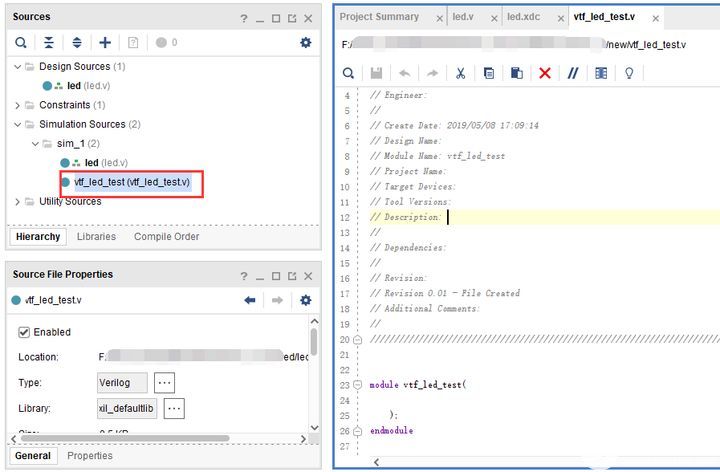Switch to the Libraries tab
The image size is (720, 472).
click(x=96, y=237)
